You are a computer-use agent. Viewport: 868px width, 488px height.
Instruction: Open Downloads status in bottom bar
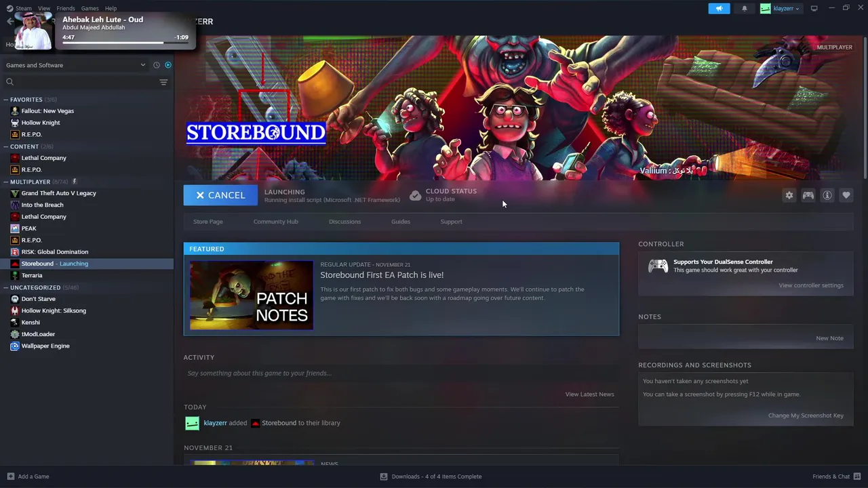(x=431, y=476)
